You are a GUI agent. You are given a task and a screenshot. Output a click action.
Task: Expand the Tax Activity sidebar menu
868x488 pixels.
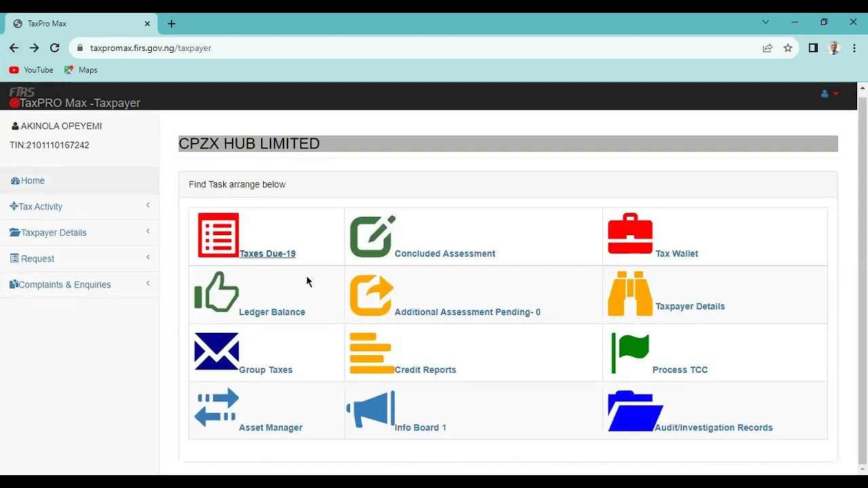pyautogui.click(x=79, y=207)
